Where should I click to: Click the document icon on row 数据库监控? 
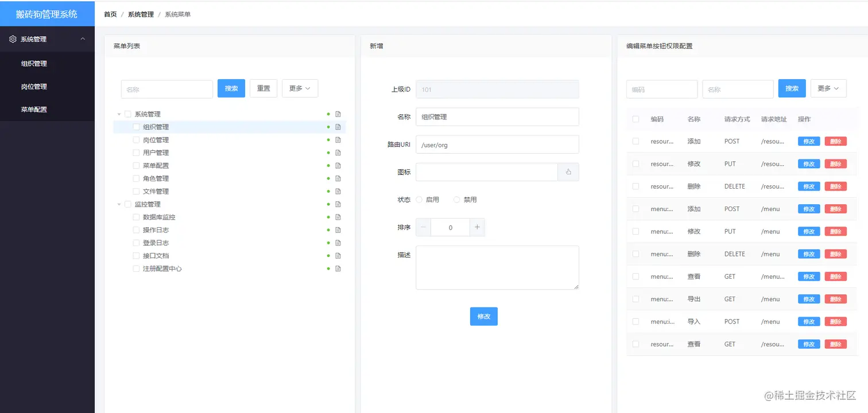click(338, 217)
